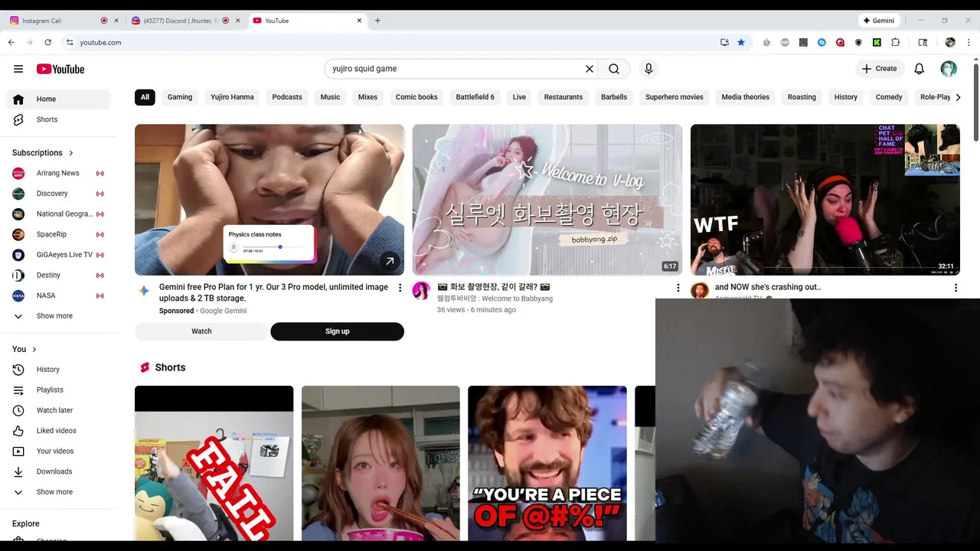Open Shorts in sidebar
980x551 pixels.
58,119
